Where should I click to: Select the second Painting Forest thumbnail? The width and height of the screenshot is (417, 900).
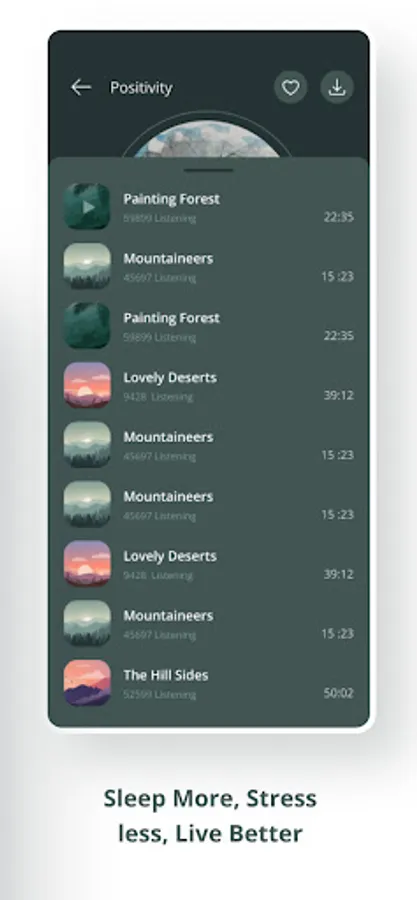pyautogui.click(x=87, y=325)
